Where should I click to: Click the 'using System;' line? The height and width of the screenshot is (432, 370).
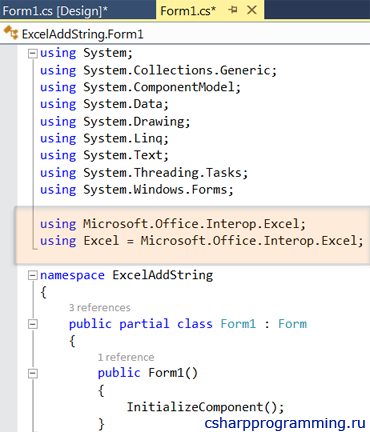click(86, 53)
